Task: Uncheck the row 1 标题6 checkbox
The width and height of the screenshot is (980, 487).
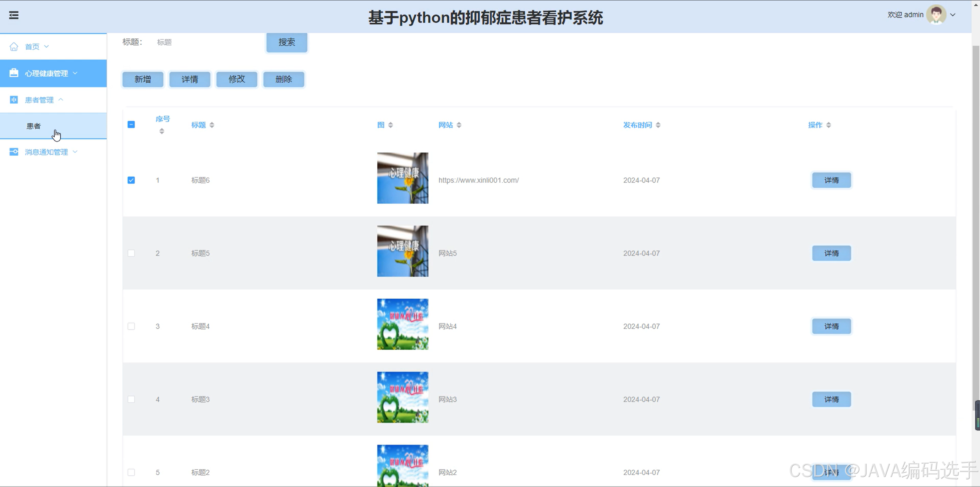Action: (x=131, y=180)
